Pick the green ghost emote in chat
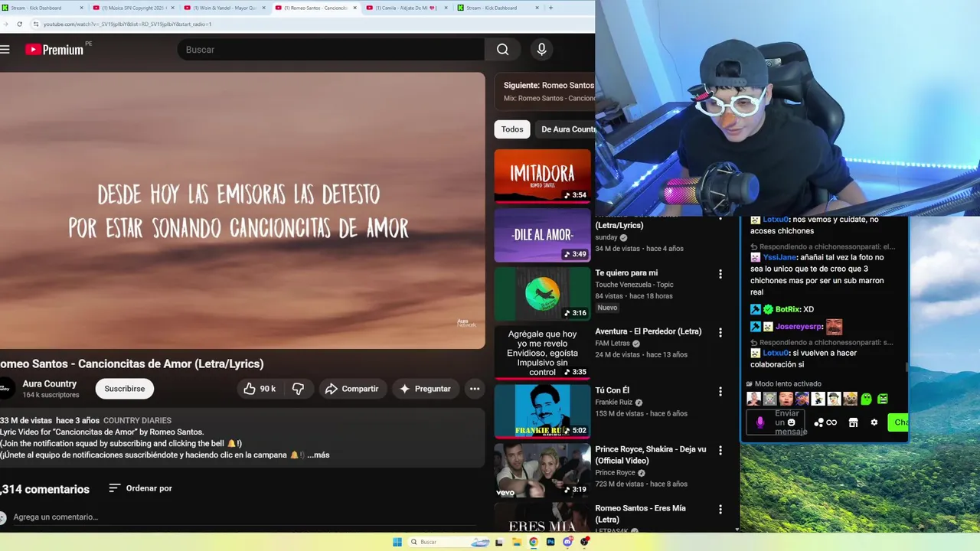The height and width of the screenshot is (551, 980). [x=867, y=399]
